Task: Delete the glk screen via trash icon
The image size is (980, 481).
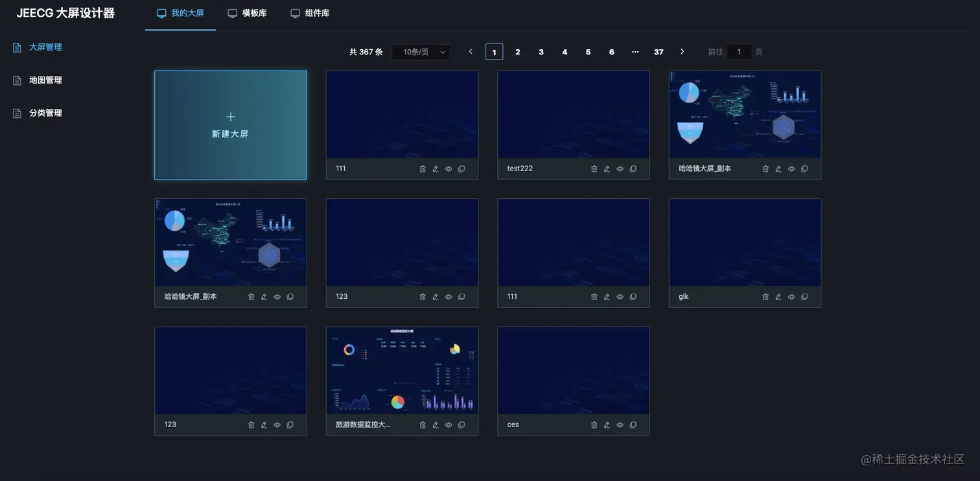Action: 765,297
